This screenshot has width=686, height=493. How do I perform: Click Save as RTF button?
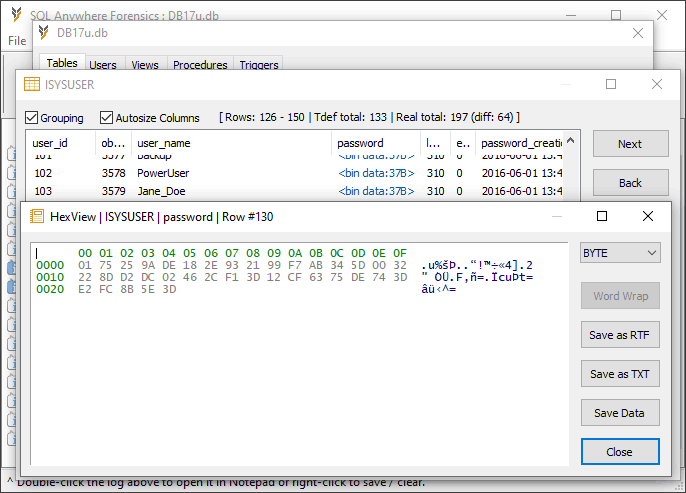pyautogui.click(x=620, y=335)
